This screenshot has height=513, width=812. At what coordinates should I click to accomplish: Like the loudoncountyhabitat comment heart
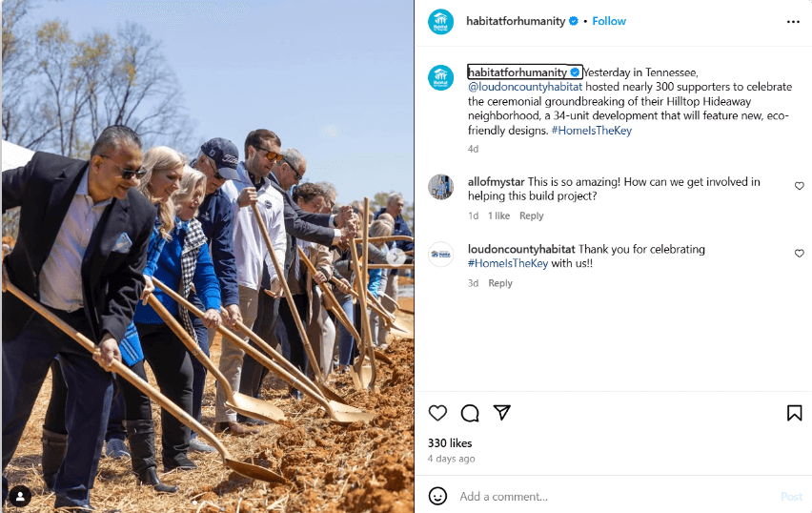[799, 254]
